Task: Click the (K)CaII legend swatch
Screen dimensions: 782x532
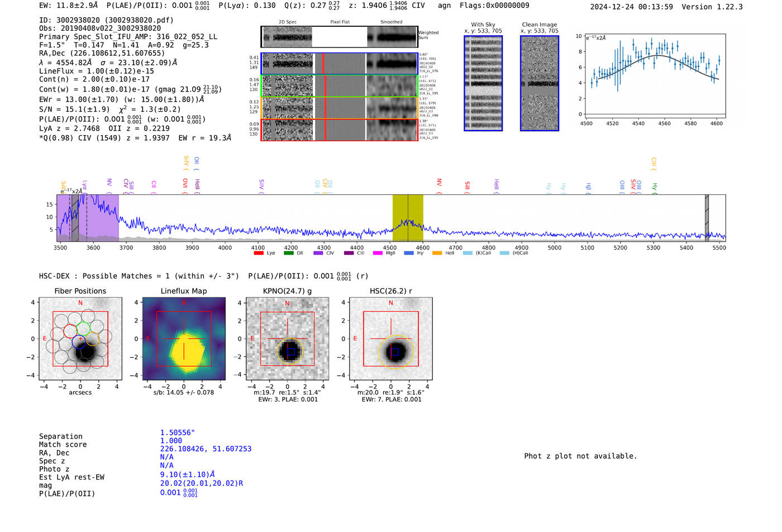Action: (x=468, y=253)
